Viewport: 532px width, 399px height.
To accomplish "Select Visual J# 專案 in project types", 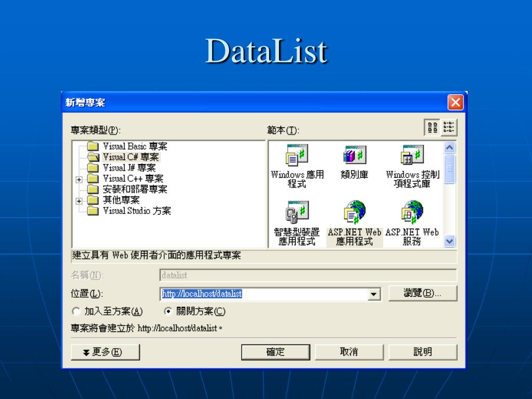I will click(x=129, y=168).
